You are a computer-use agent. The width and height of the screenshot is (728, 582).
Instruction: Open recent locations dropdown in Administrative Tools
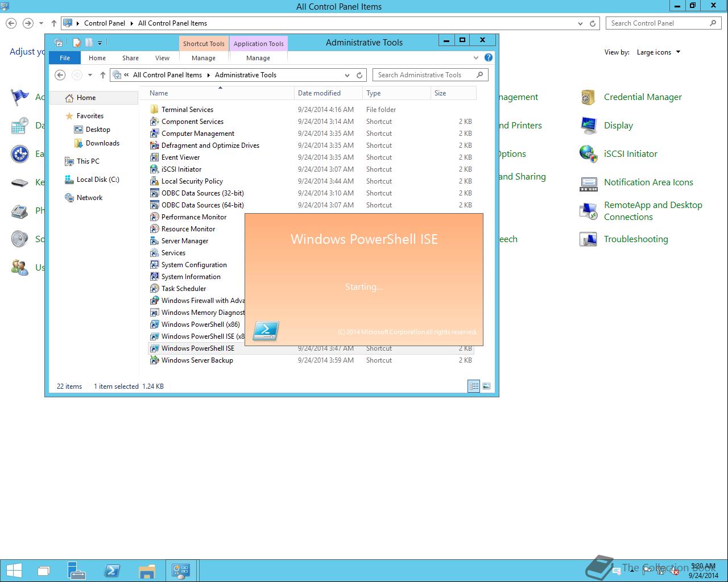click(90, 75)
